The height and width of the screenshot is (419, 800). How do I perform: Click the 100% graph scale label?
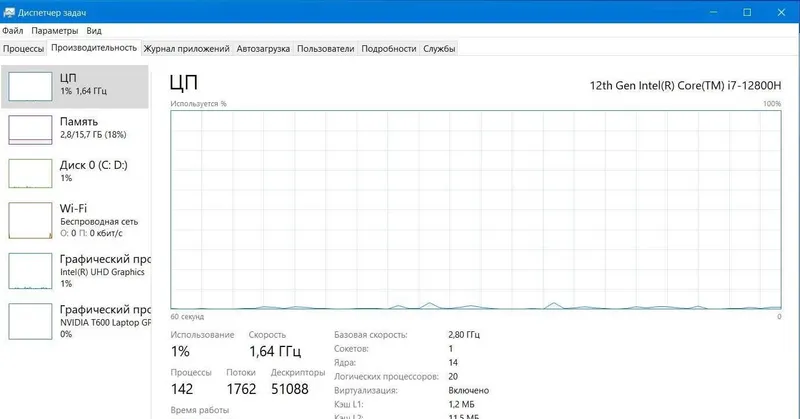coord(772,104)
